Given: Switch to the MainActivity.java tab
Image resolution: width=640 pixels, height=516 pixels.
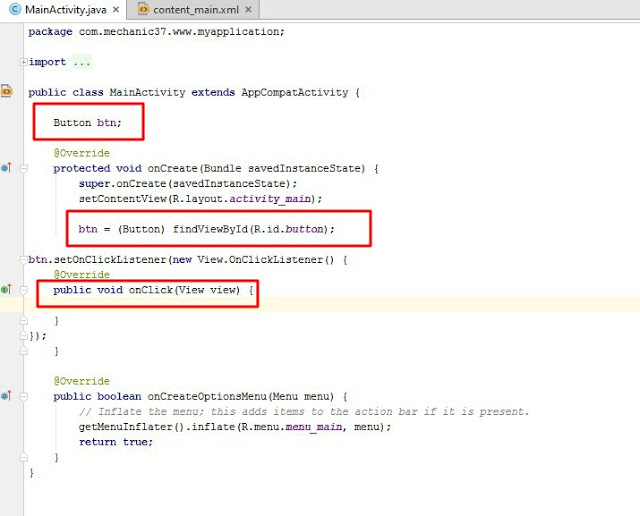Looking at the screenshot, I should (x=64, y=9).
